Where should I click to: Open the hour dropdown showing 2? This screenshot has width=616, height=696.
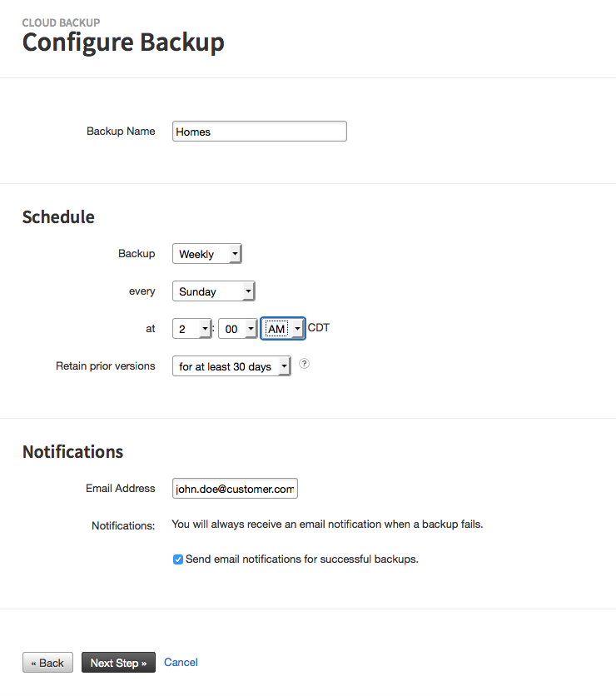191,329
